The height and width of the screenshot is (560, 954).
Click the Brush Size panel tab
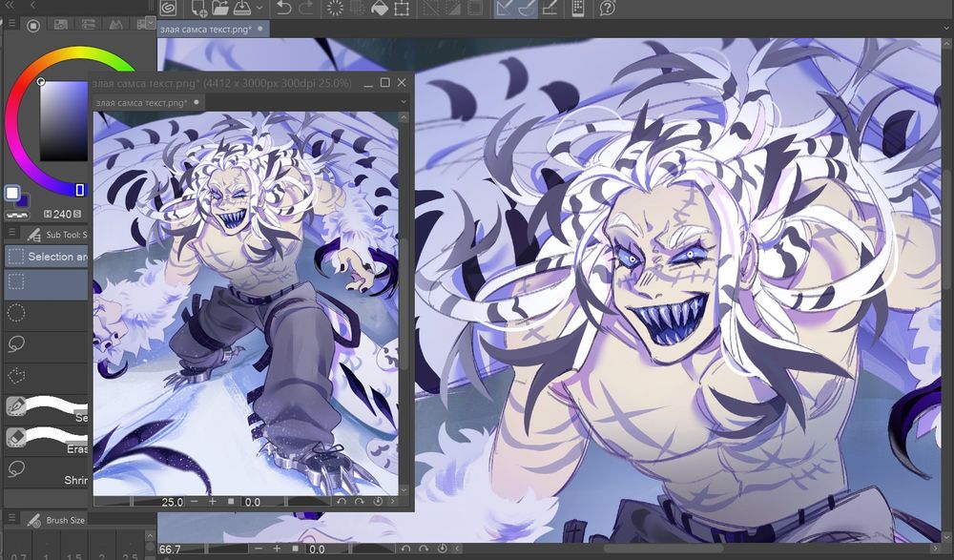[56, 520]
